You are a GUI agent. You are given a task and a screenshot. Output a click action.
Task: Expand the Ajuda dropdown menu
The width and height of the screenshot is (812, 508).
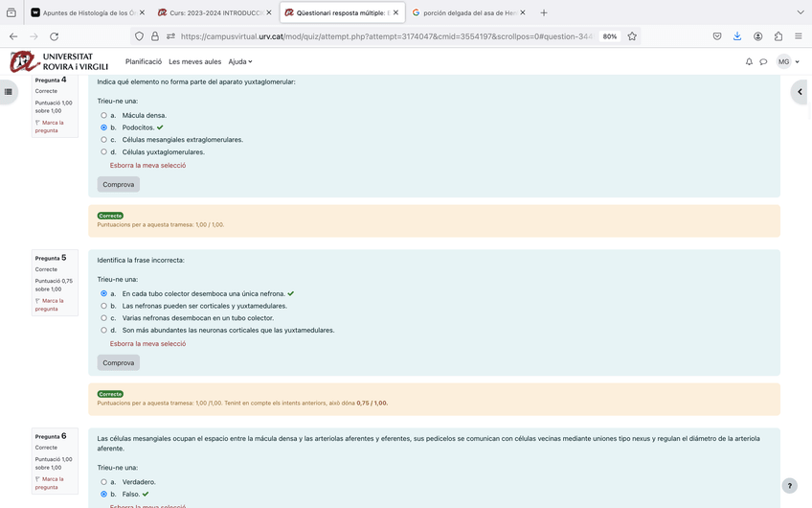click(240, 61)
